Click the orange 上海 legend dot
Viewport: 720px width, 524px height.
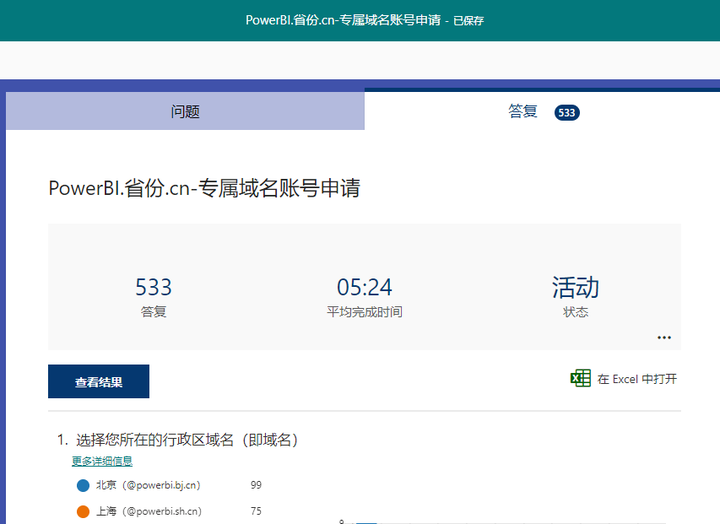click(83, 511)
